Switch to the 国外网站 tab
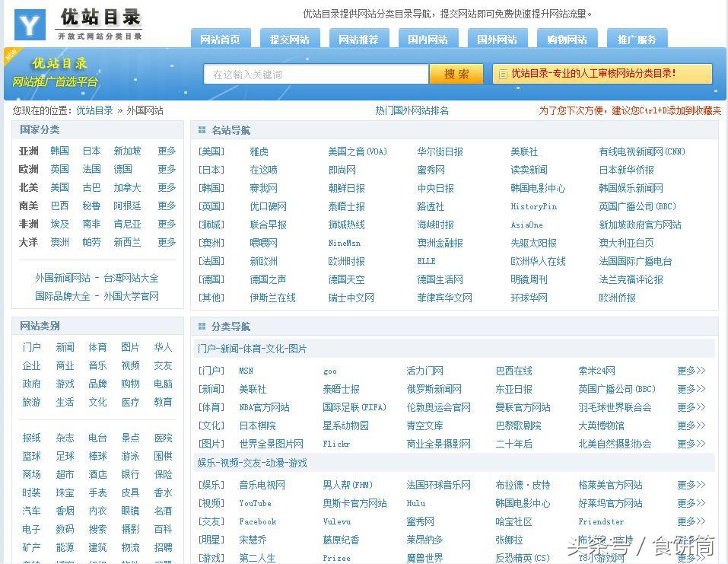 [497, 38]
